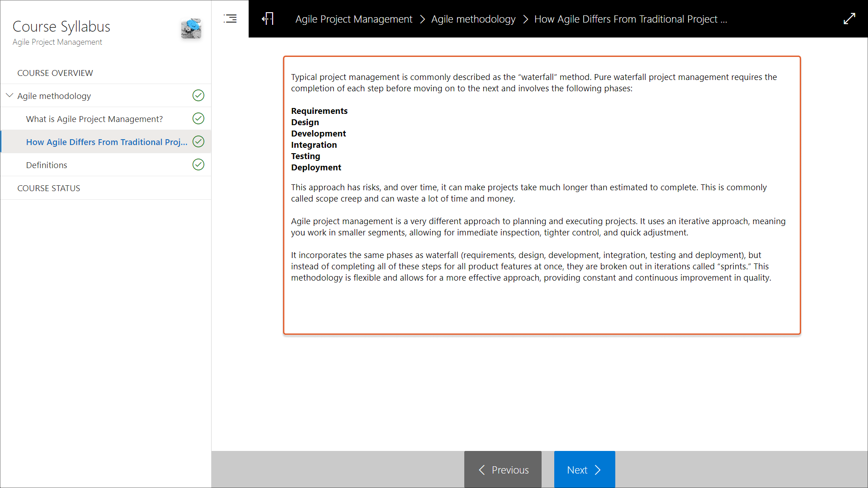Image resolution: width=868 pixels, height=488 pixels.
Task: Click checkmark on How Agile Differs item
Action: 198,141
